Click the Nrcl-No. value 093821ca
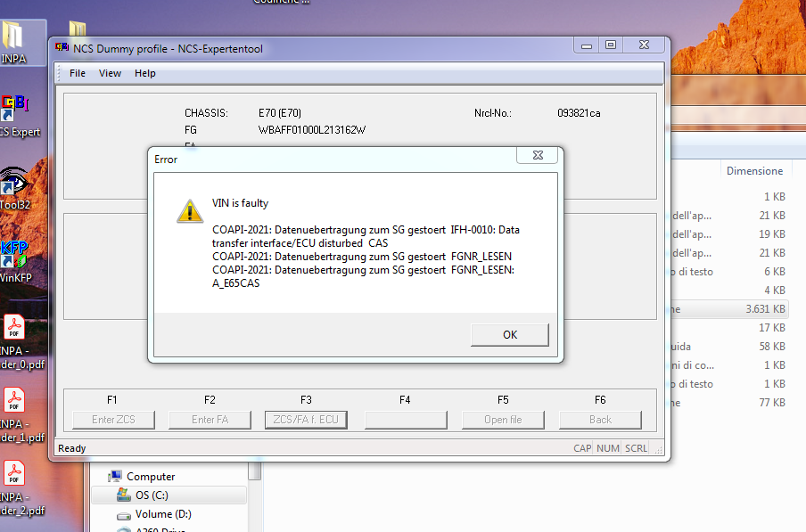 pos(579,113)
